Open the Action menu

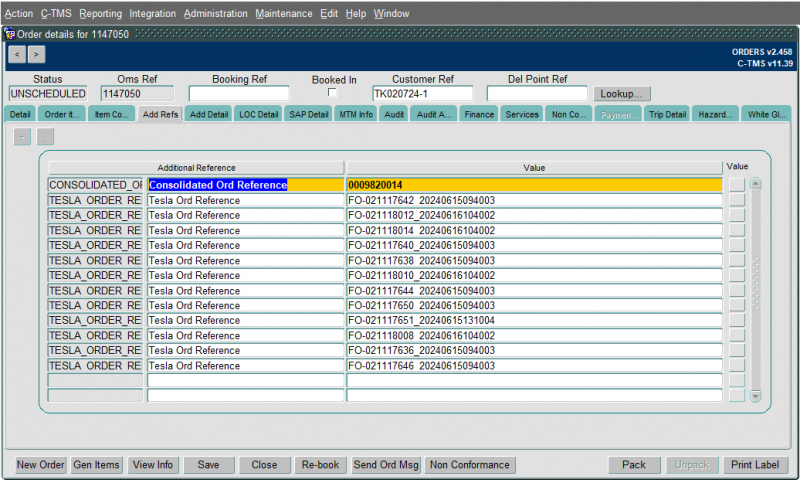(19, 14)
